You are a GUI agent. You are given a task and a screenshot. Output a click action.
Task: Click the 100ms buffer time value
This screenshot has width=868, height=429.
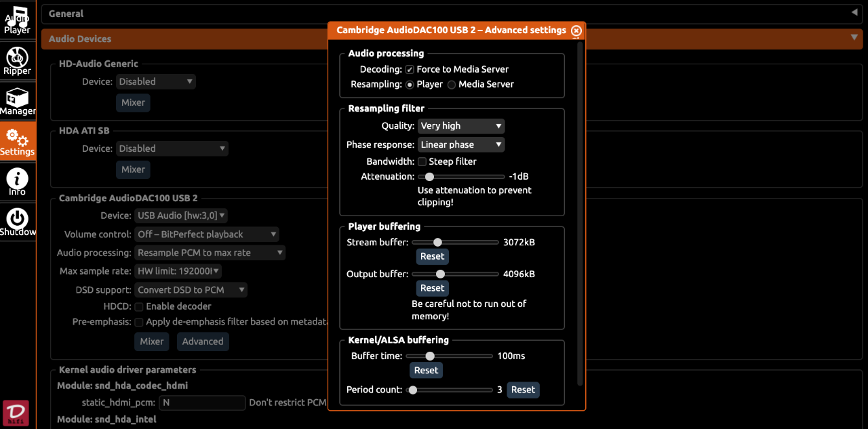click(511, 356)
